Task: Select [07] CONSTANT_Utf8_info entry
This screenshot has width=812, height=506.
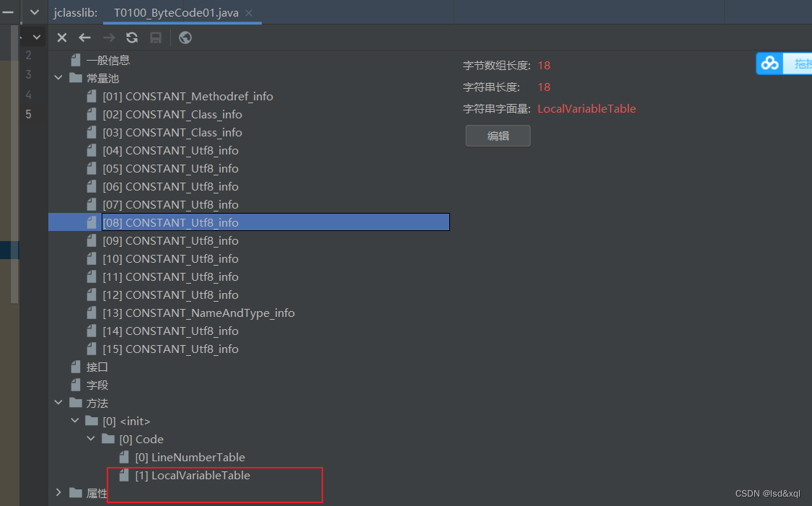Action: click(170, 205)
